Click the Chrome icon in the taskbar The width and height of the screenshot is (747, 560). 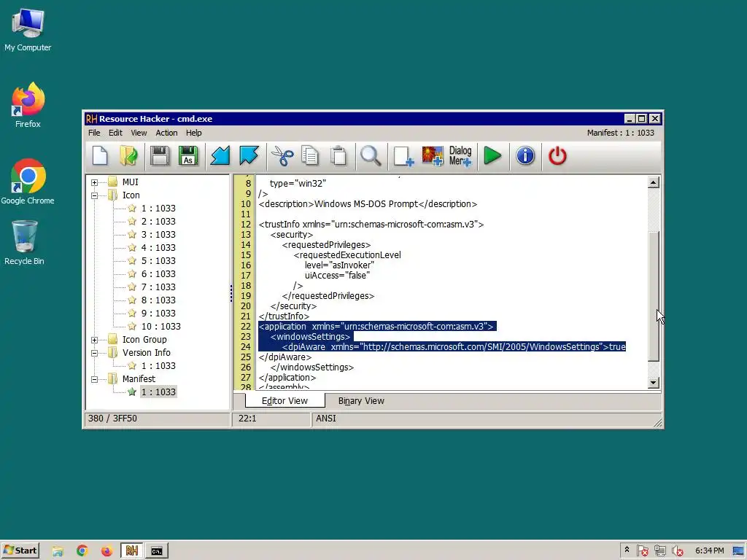click(x=82, y=551)
